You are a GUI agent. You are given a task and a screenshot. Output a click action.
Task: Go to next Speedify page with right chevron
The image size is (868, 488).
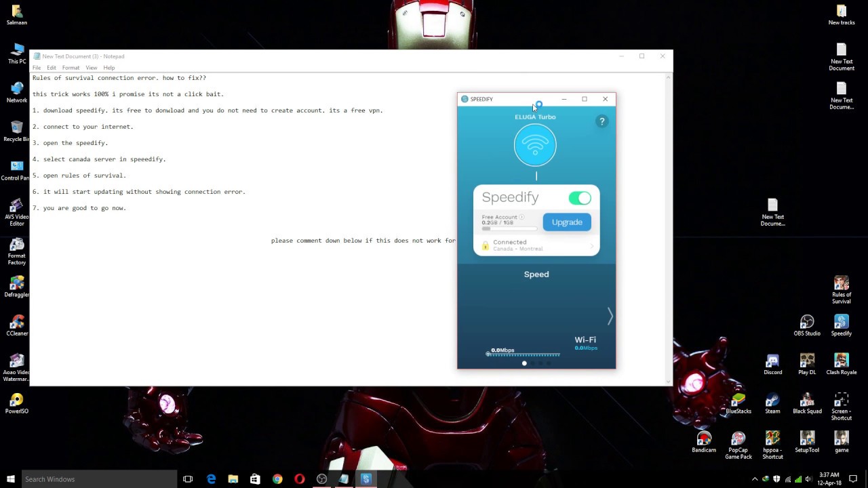coord(610,316)
